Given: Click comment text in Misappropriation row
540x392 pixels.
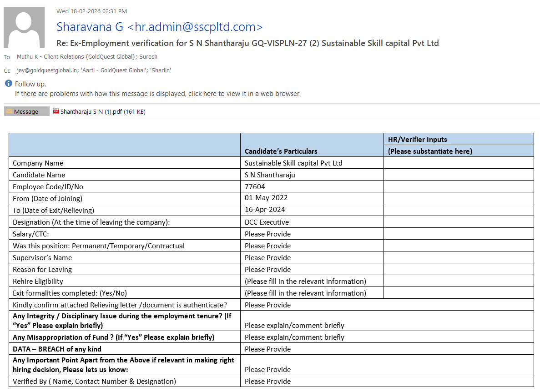Looking at the screenshot, I should click(294, 337).
